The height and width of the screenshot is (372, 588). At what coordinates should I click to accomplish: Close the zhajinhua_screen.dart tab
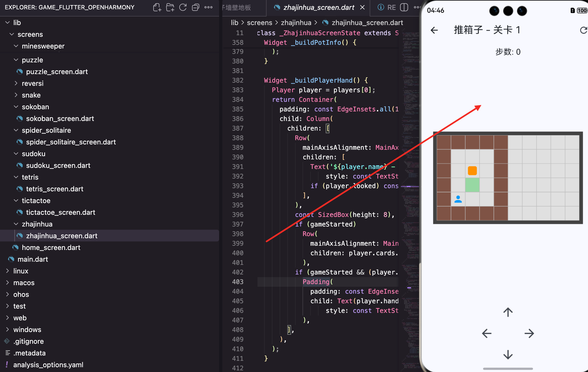click(362, 7)
